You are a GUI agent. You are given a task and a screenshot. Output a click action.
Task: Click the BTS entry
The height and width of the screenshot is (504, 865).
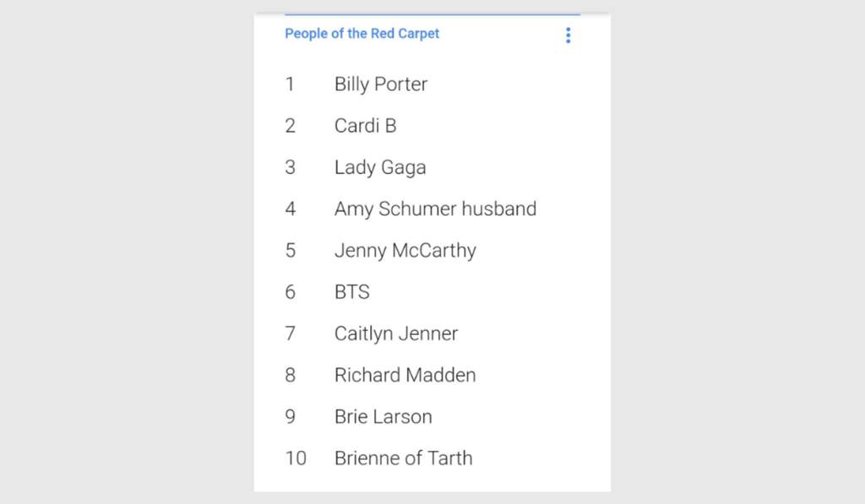(352, 292)
